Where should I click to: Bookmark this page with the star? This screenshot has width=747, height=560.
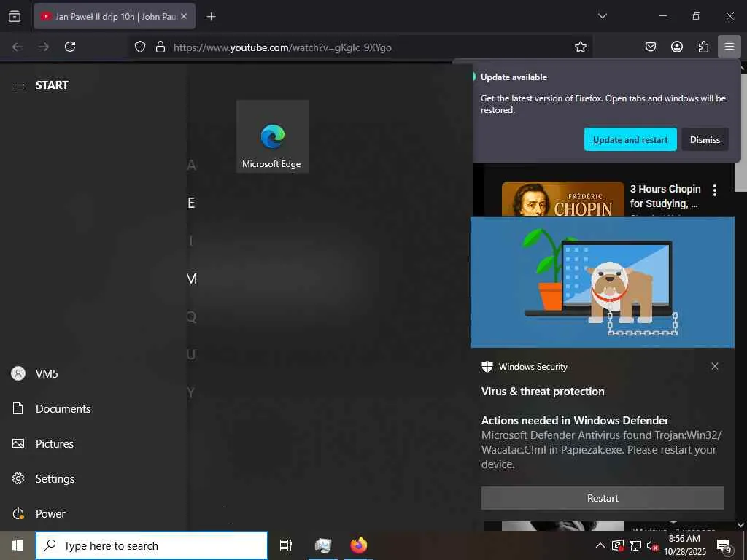tap(580, 47)
